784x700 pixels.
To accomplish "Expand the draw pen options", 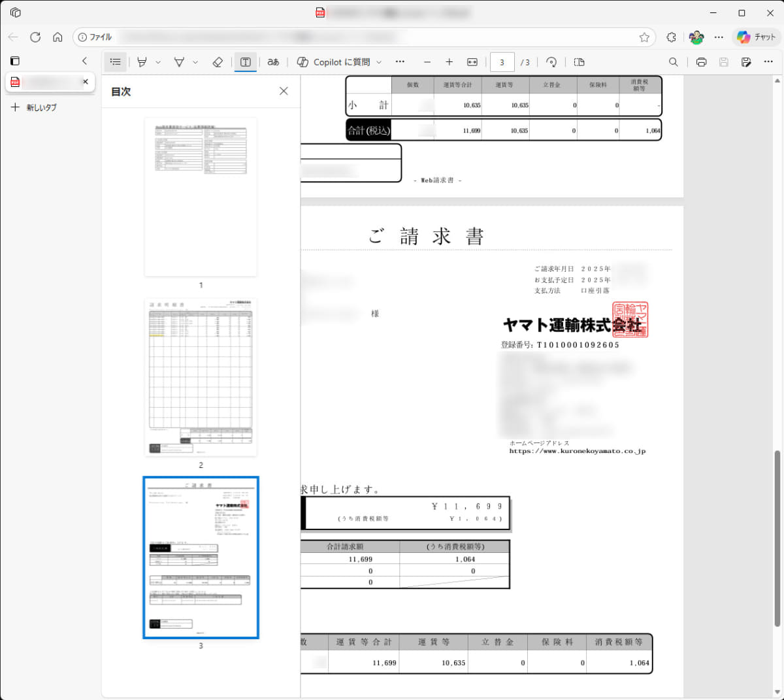I will [x=195, y=62].
